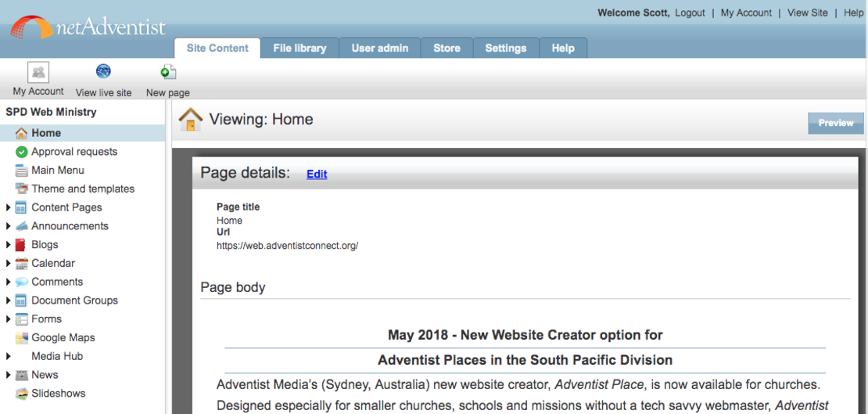
Task: Click the green Approval requests checkmark icon
Action: tap(22, 152)
